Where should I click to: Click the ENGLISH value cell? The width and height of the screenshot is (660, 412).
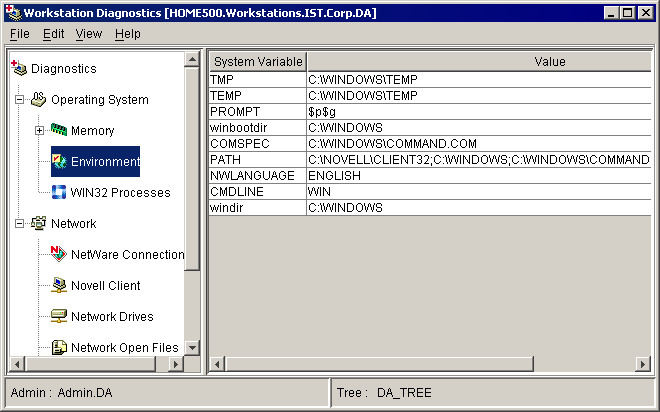(x=479, y=175)
